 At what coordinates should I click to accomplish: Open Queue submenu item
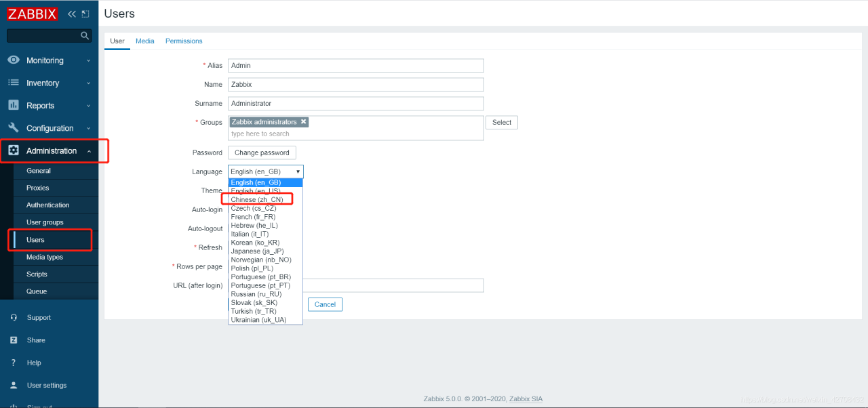click(x=37, y=291)
